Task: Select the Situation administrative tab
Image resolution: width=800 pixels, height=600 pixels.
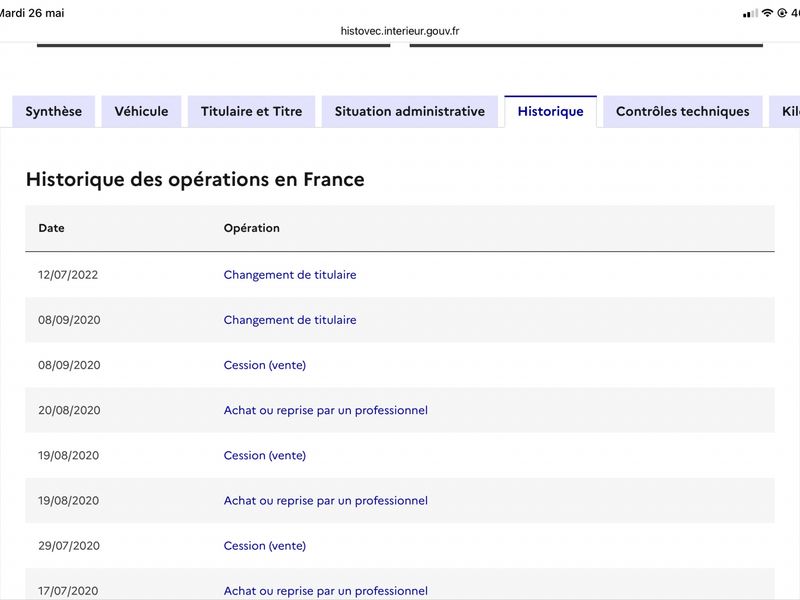Action: 410,111
